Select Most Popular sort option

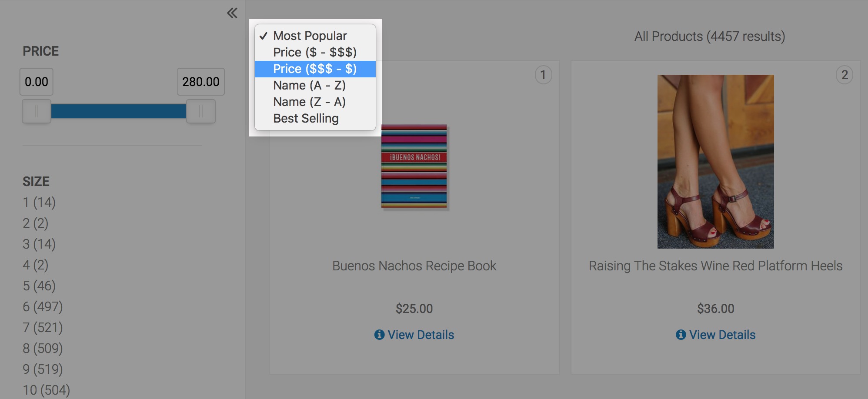(310, 36)
